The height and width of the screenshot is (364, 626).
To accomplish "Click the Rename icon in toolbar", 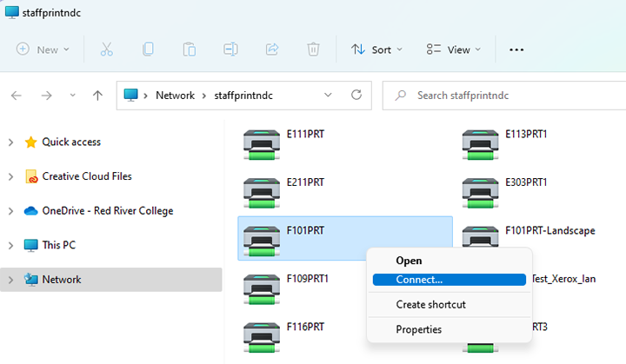I will click(x=230, y=50).
